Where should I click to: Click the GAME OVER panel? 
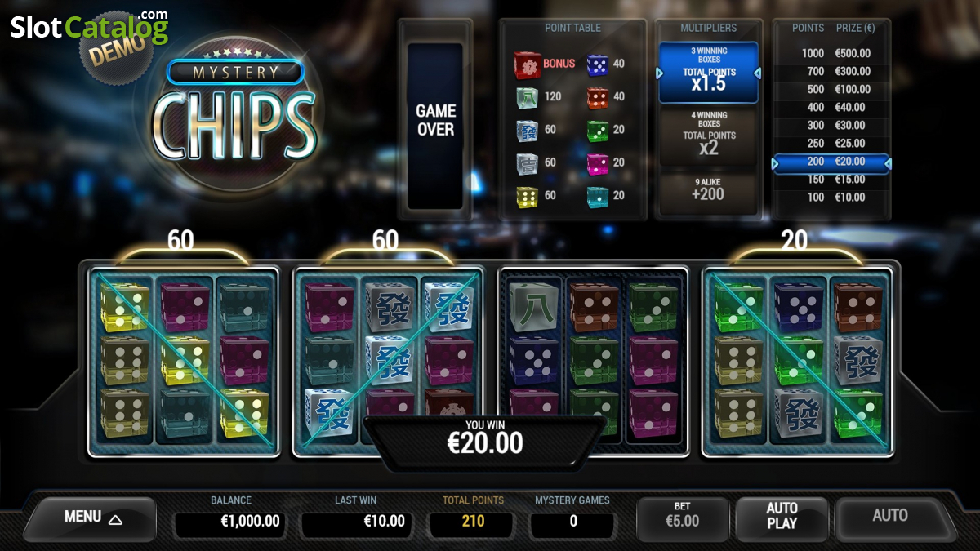pyautogui.click(x=435, y=121)
